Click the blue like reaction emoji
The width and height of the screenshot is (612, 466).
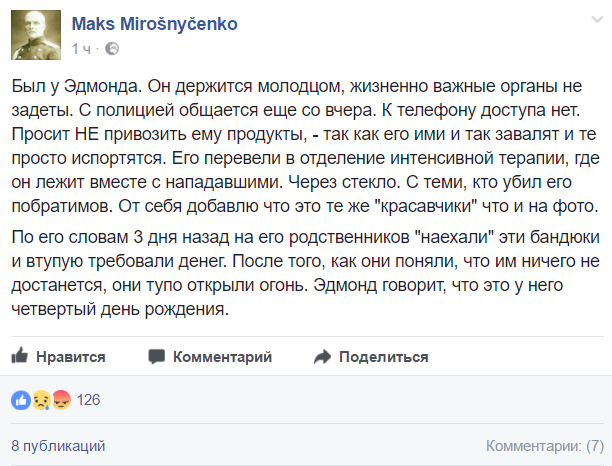click(21, 400)
